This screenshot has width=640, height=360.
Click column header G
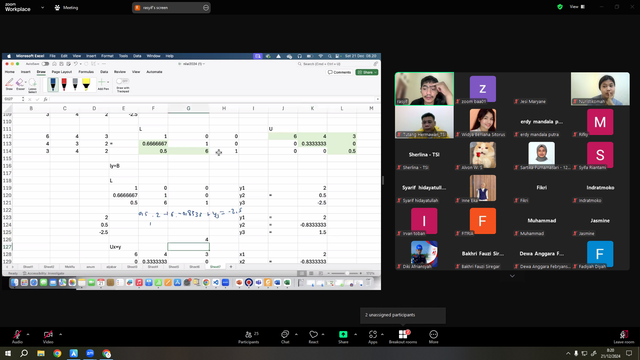pos(188,108)
